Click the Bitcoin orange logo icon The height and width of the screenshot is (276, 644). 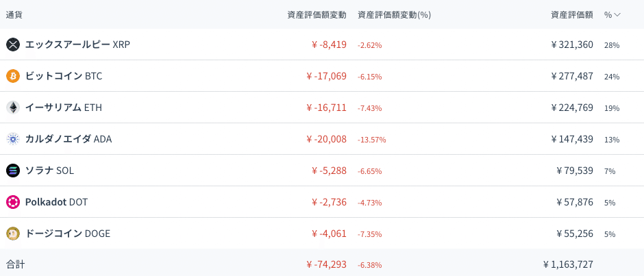coord(13,76)
